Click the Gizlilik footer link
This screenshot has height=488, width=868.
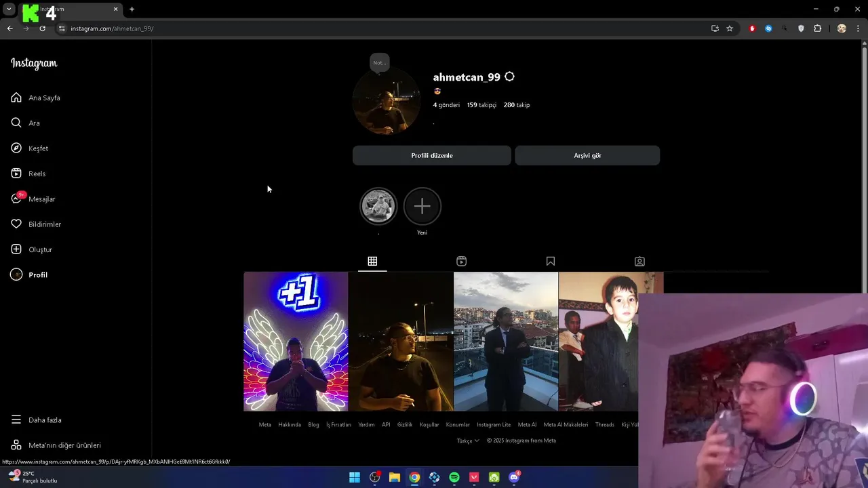(405, 425)
